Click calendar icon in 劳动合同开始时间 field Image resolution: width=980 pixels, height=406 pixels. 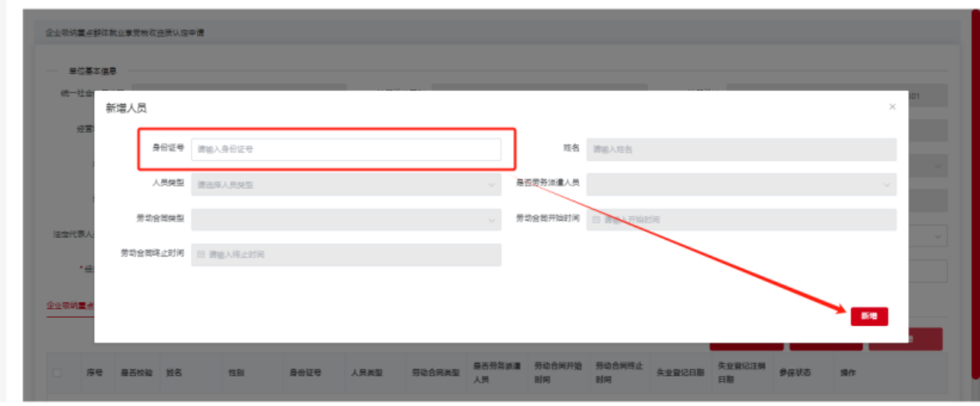596,220
